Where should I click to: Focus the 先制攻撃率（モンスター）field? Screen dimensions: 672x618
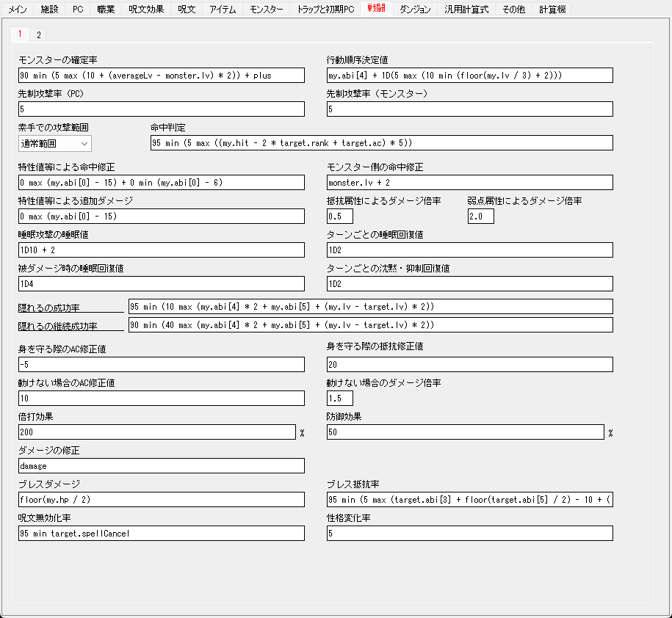tap(470, 109)
